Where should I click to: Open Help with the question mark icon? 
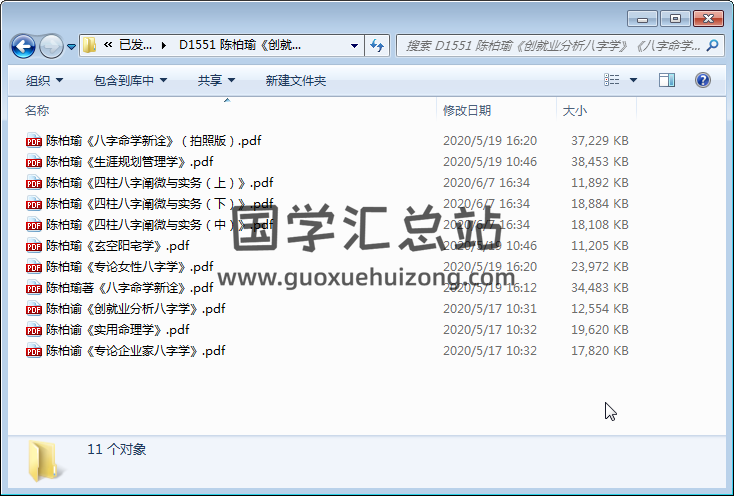pos(703,80)
